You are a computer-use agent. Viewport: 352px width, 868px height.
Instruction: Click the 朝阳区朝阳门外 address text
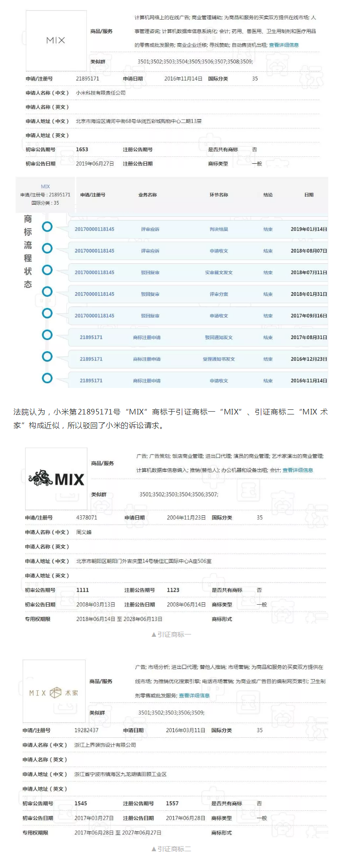(144, 561)
